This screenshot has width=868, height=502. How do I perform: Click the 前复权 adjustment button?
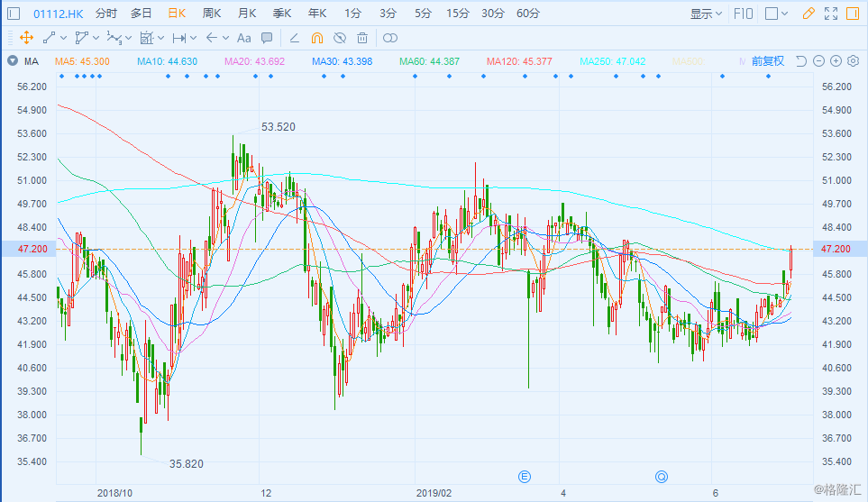pyautogui.click(x=767, y=61)
